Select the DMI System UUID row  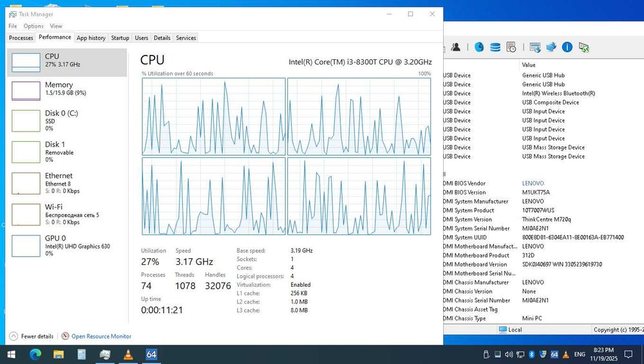544,238
